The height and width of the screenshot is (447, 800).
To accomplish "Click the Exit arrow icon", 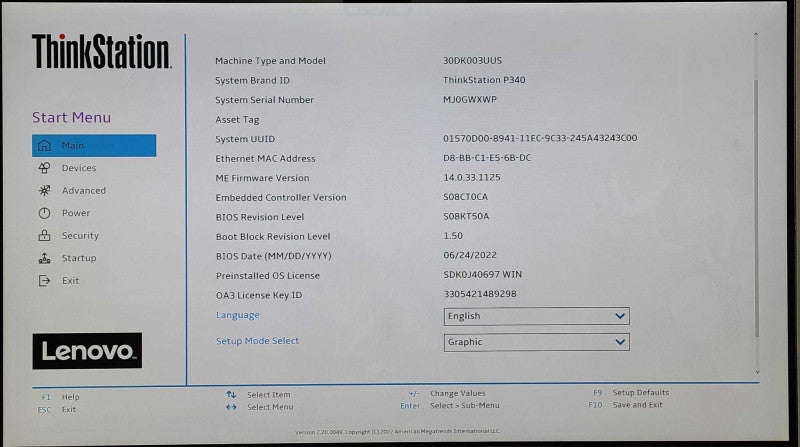I will 44,281.
